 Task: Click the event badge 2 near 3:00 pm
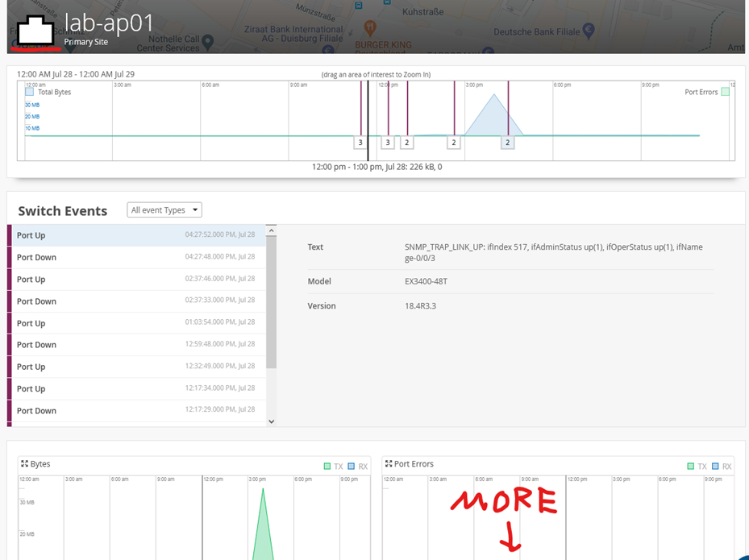coord(507,142)
